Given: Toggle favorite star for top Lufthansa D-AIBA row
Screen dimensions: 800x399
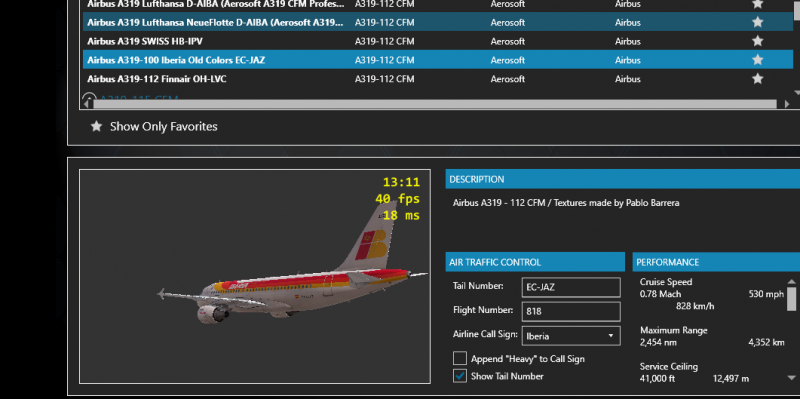Looking at the screenshot, I should [758, 4].
